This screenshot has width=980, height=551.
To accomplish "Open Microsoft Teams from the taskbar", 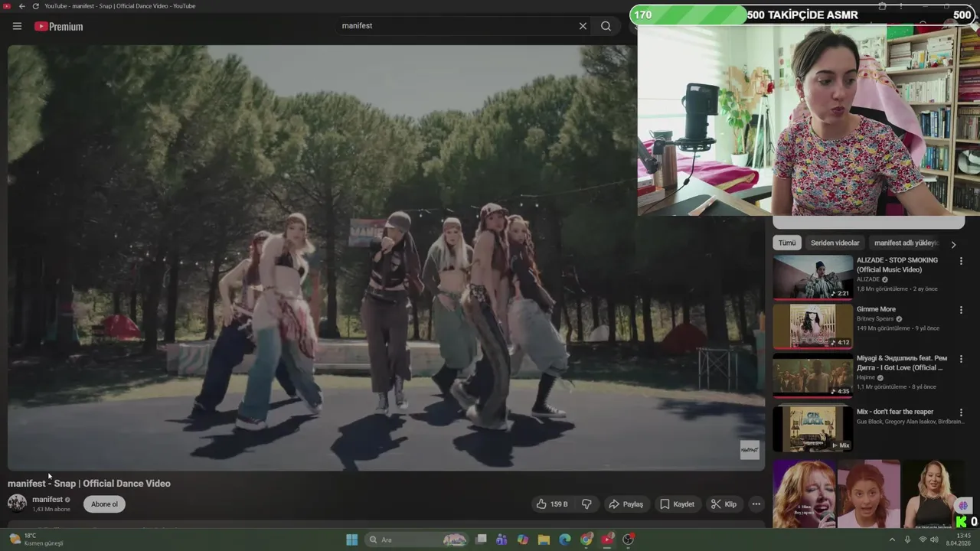I will 501,540.
